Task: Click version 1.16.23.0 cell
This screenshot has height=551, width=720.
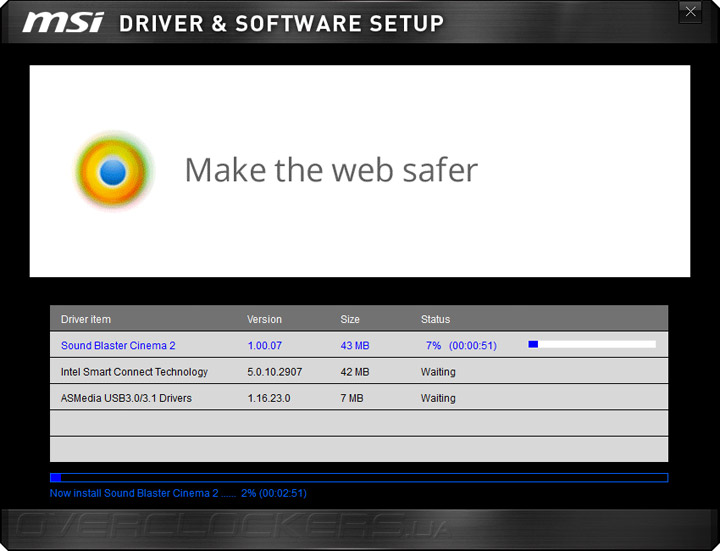Action: pyautogui.click(x=269, y=398)
